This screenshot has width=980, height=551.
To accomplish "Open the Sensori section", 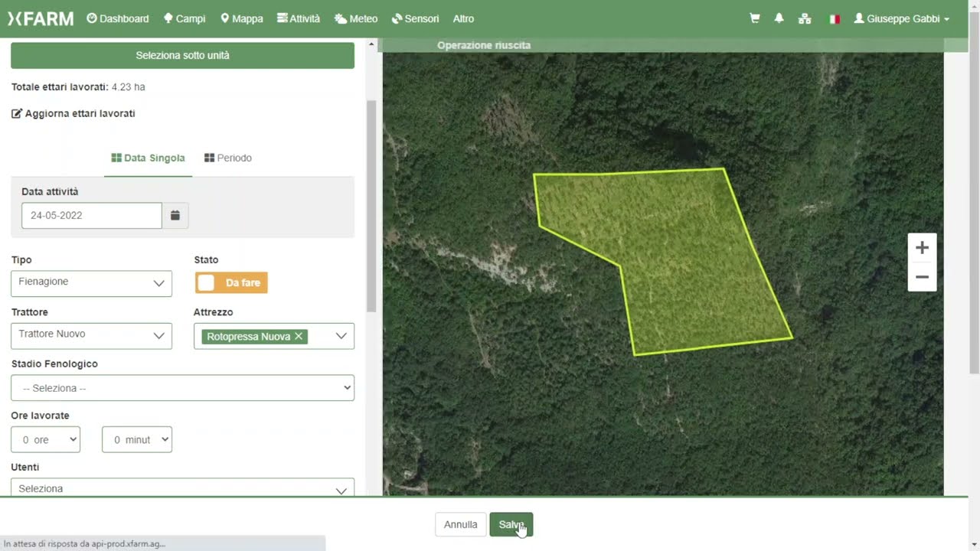I will (415, 18).
